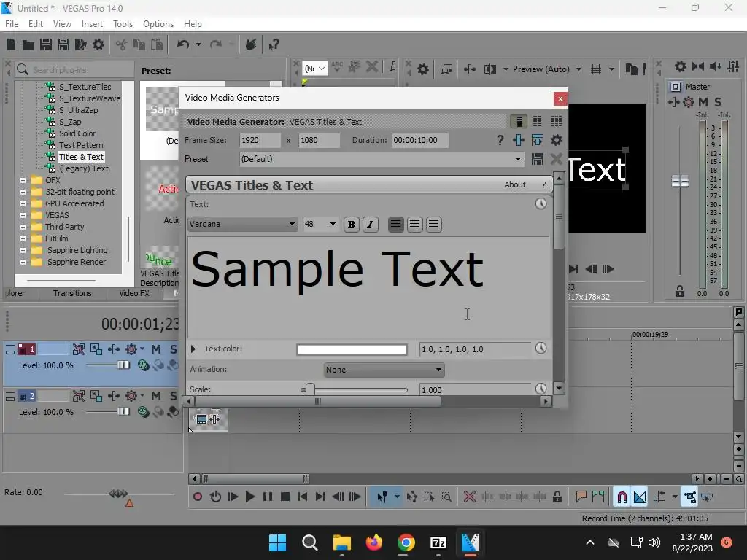Select Titles & Text generator in tree

(x=81, y=157)
